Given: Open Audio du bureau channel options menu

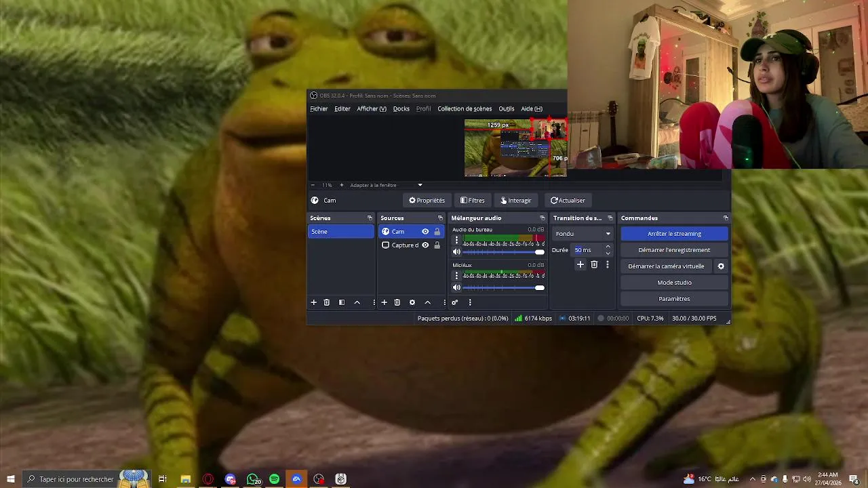Looking at the screenshot, I should tap(456, 241).
